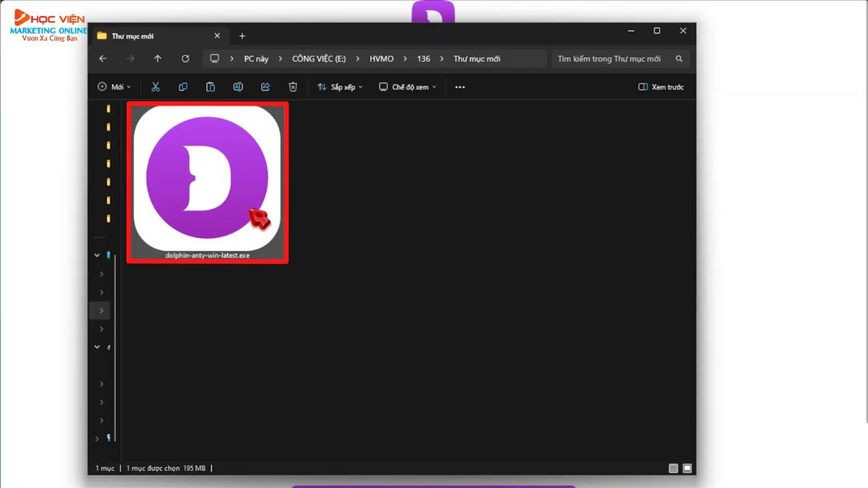The width and height of the screenshot is (868, 488).
Task: Click the monitor icon in address bar
Action: (x=215, y=59)
